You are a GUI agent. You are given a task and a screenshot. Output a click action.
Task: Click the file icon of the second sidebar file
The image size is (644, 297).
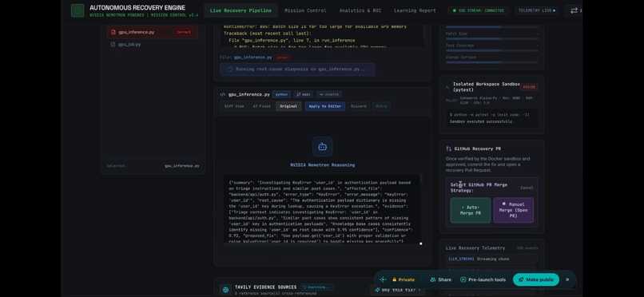tap(113, 44)
